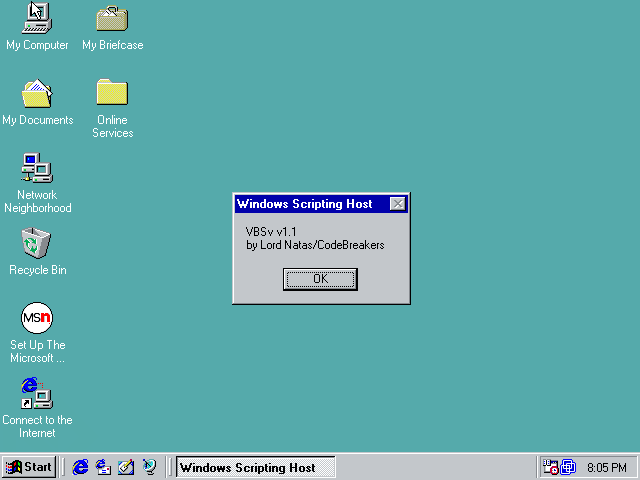Viewport: 640px width, 480px height.
Task: Click the Show Desktop quick launch icon
Action: [x=126, y=467]
